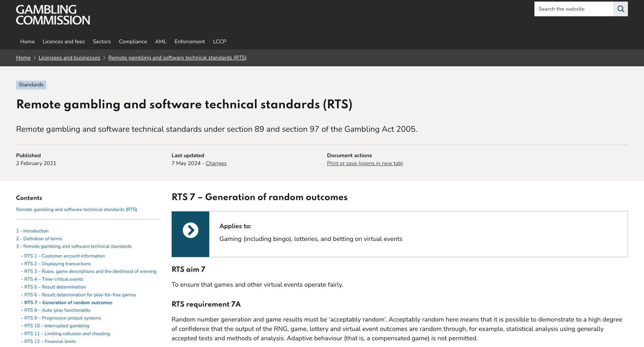Go to 1 - Introduction in contents

[32, 231]
